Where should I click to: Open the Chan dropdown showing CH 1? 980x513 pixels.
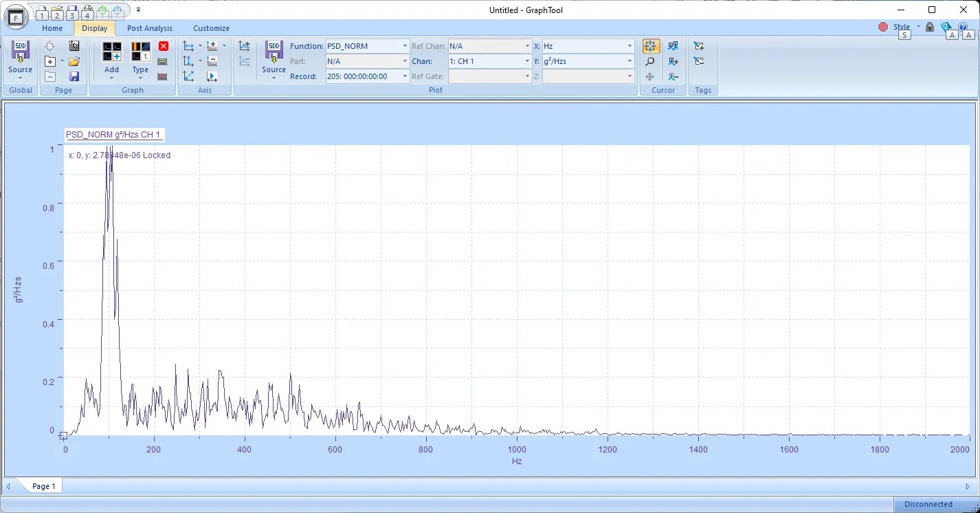click(x=526, y=61)
